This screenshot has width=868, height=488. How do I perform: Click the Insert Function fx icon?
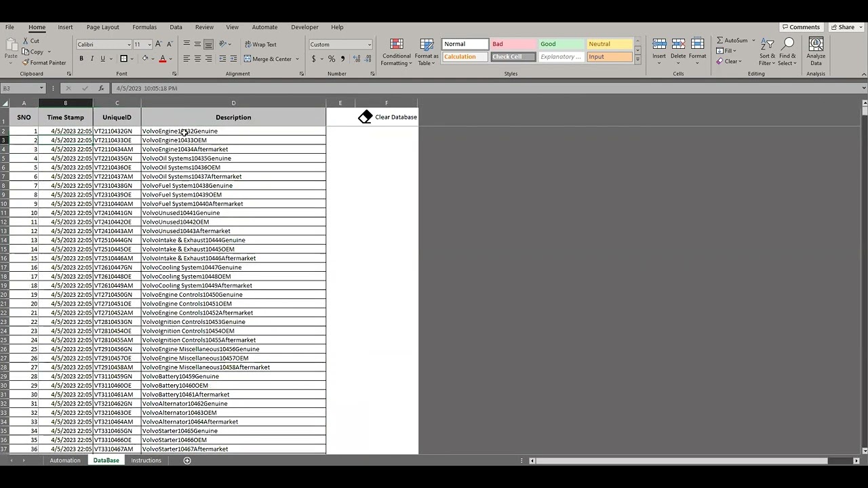[x=101, y=88]
